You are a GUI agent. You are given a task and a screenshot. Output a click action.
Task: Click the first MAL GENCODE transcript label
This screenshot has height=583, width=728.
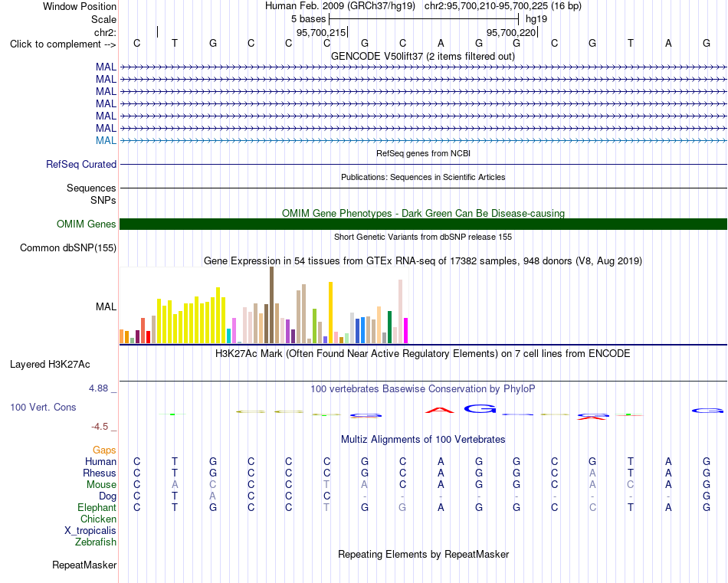pos(106,67)
